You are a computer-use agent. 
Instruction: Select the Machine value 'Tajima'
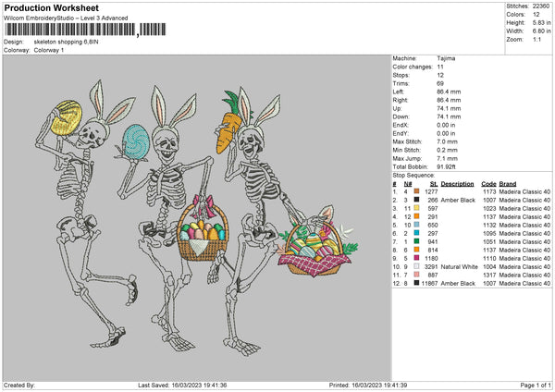point(446,58)
